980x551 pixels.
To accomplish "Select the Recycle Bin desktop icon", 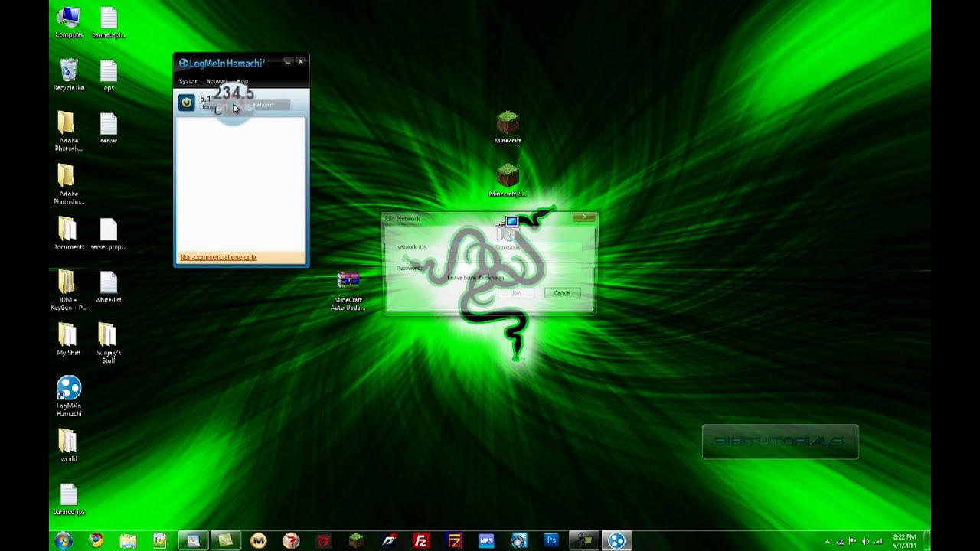I will 68,75.
